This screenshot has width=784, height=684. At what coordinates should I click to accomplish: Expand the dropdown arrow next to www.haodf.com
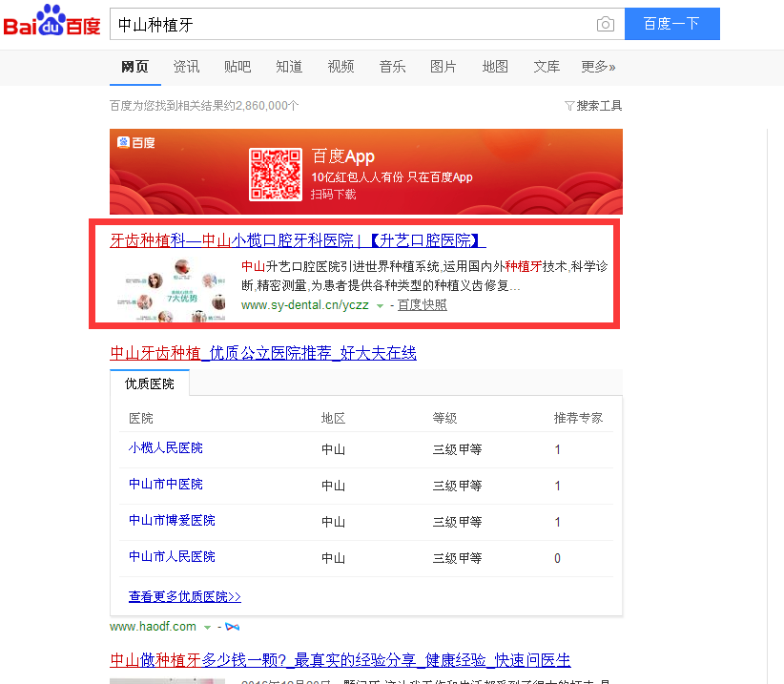click(x=207, y=628)
